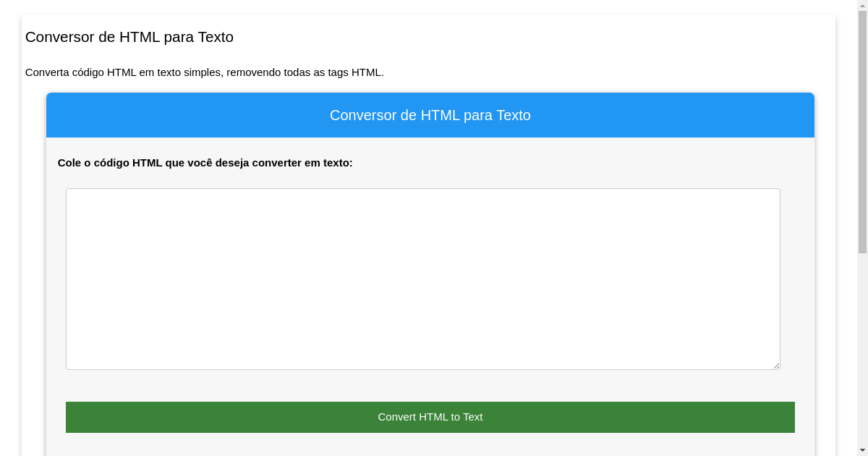
Task: Select the page heading Conversor de HTML para Texto
Action: point(129,37)
